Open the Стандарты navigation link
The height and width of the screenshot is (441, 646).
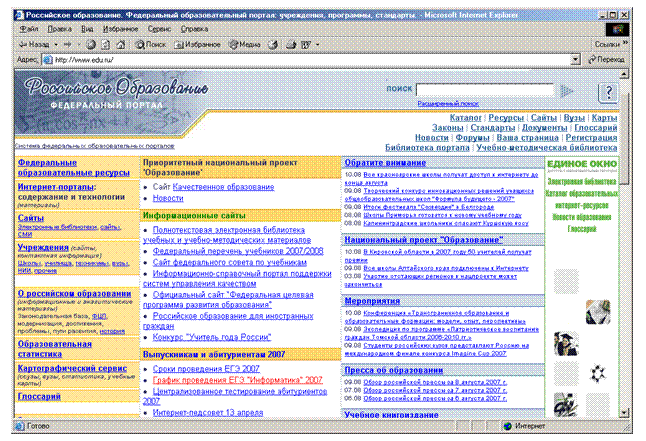(x=493, y=128)
